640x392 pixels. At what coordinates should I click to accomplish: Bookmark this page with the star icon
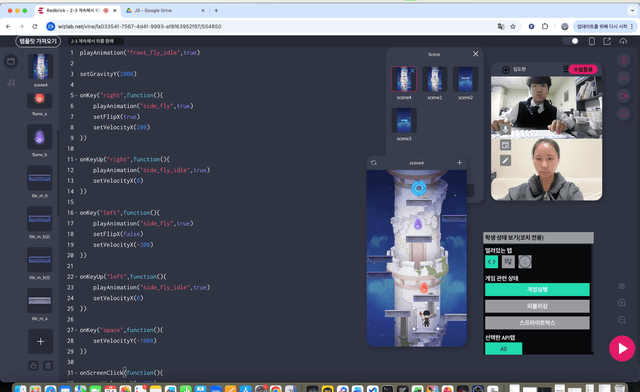(513, 27)
